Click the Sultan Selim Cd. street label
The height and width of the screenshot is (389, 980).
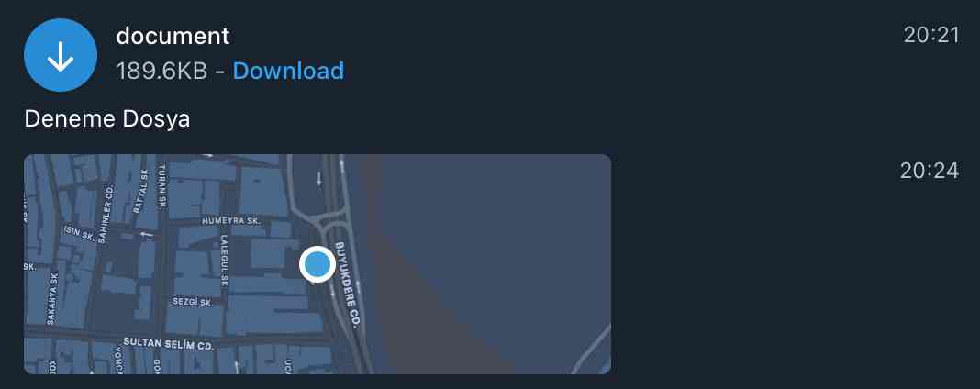click(x=169, y=343)
